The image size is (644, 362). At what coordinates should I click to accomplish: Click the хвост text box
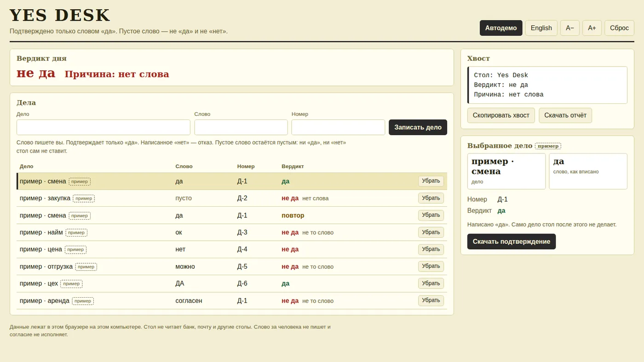click(x=547, y=85)
